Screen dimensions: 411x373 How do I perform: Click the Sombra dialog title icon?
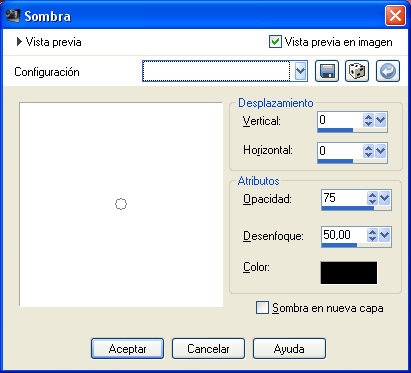(13, 16)
